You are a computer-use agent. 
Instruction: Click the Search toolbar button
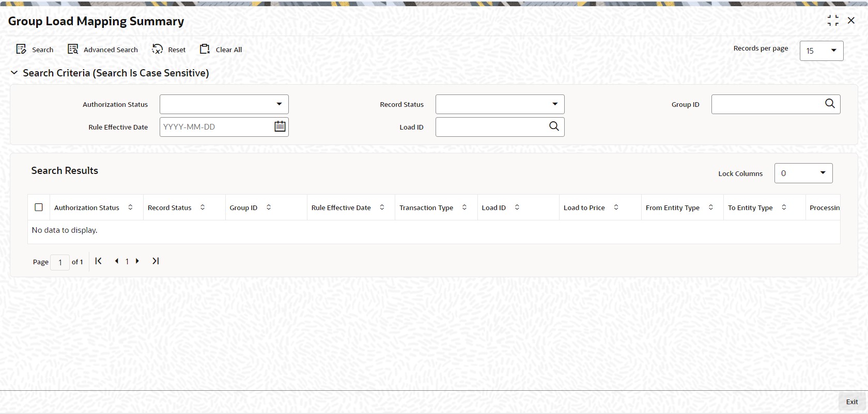pyautogui.click(x=35, y=50)
